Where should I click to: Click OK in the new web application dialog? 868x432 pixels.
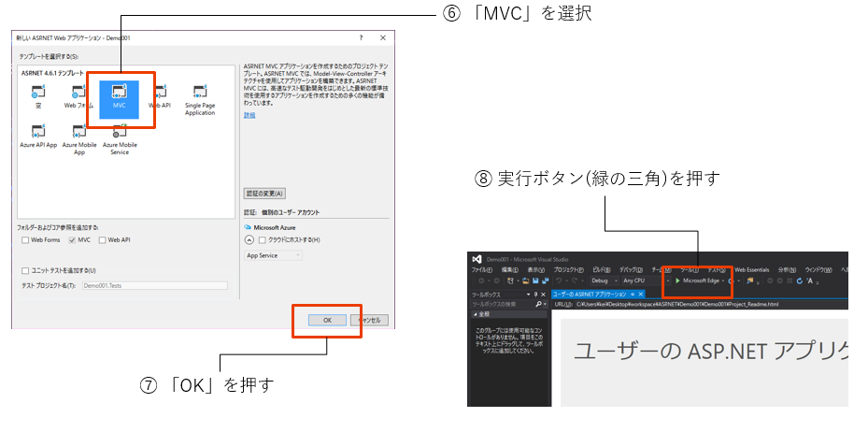pyautogui.click(x=327, y=320)
